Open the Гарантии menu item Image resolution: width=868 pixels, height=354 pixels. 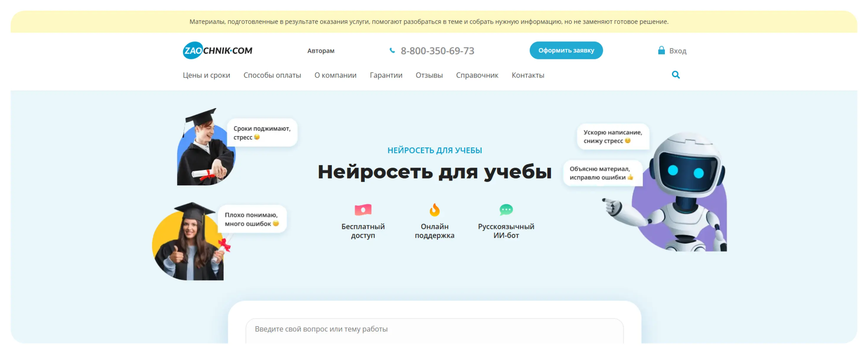386,75
